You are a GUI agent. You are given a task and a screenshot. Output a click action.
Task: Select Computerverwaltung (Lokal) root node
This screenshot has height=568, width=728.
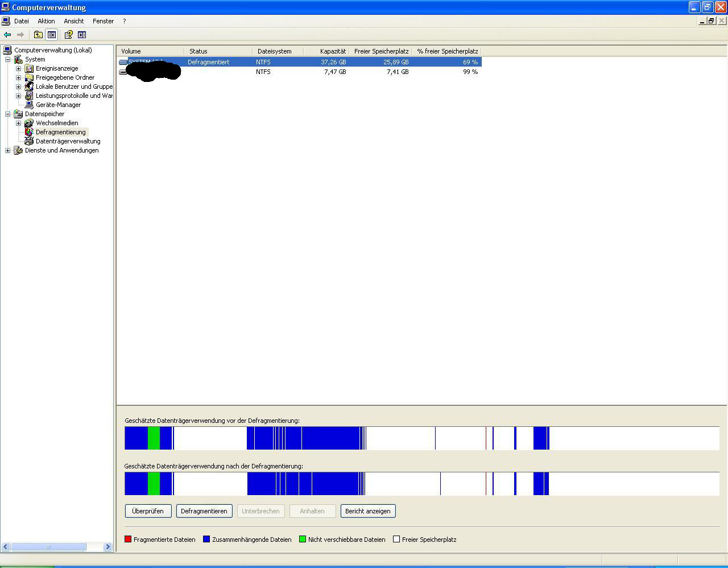tap(53, 50)
